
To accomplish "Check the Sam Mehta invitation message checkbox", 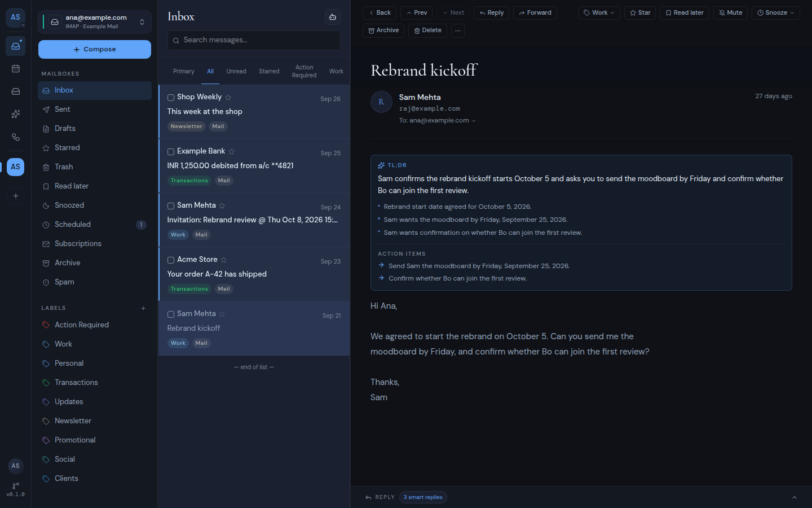I will (x=171, y=206).
